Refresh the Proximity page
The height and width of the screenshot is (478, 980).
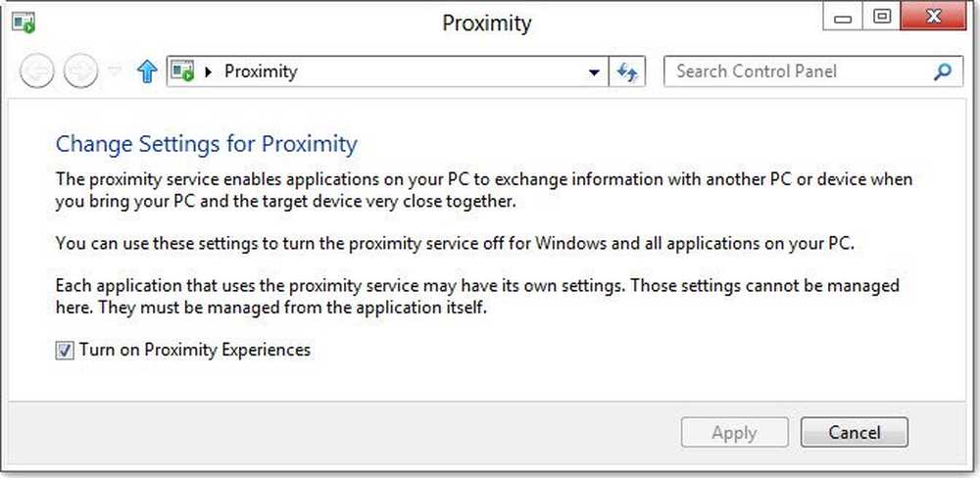coord(627,72)
